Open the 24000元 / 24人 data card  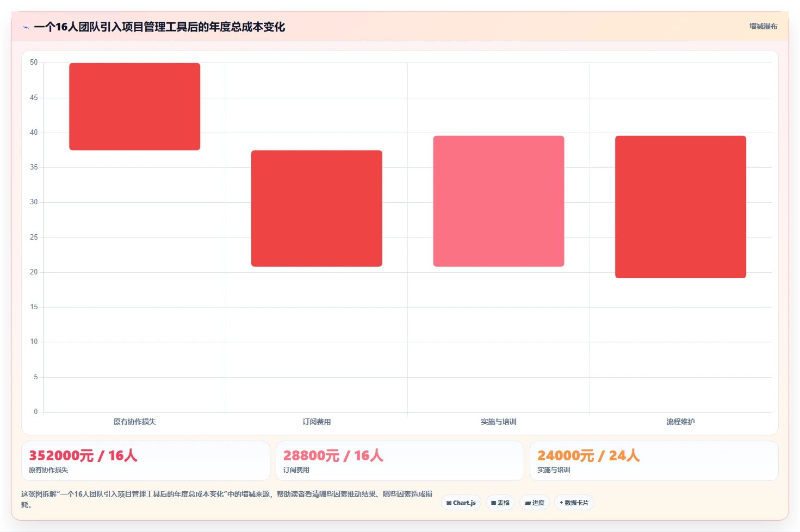654,461
